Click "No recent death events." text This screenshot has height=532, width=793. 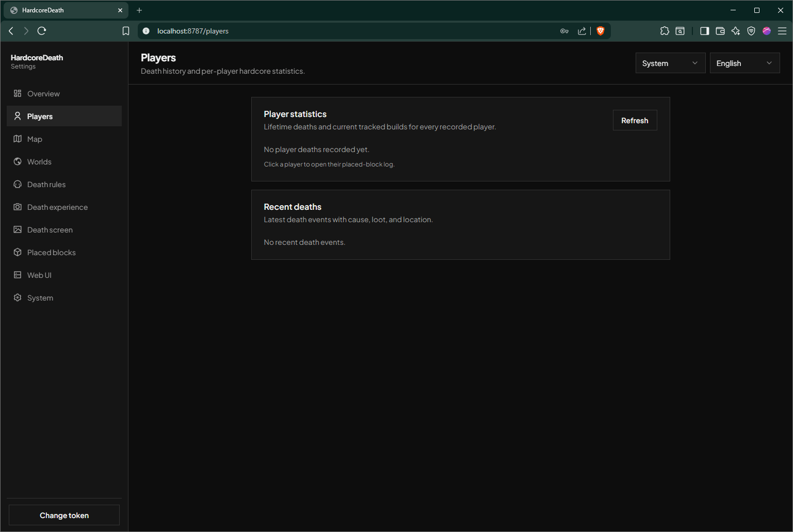304,242
